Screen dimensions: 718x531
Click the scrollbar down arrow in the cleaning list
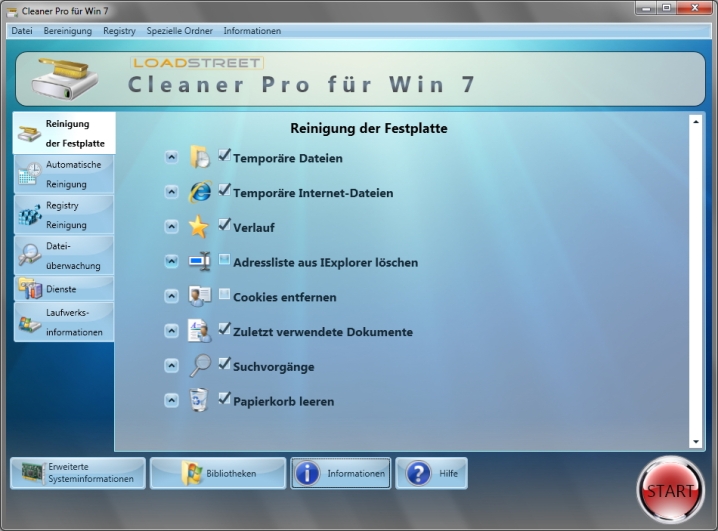coord(696,441)
